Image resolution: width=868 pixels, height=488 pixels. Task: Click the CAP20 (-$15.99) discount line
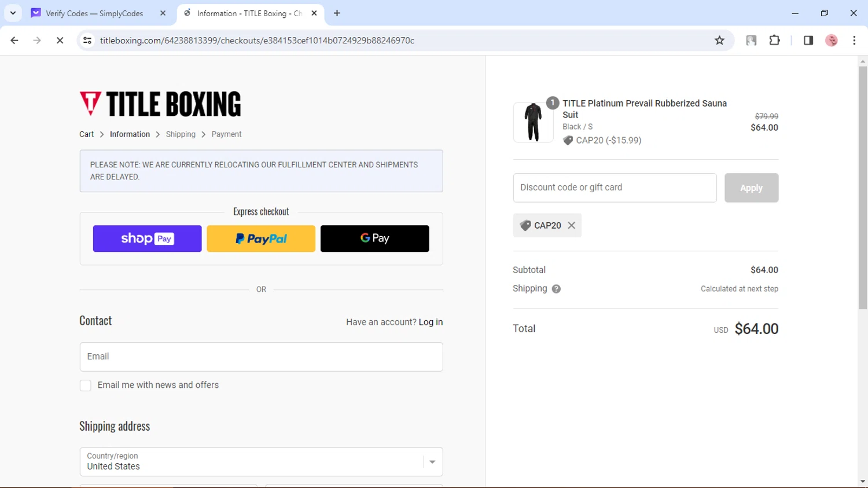pos(602,140)
